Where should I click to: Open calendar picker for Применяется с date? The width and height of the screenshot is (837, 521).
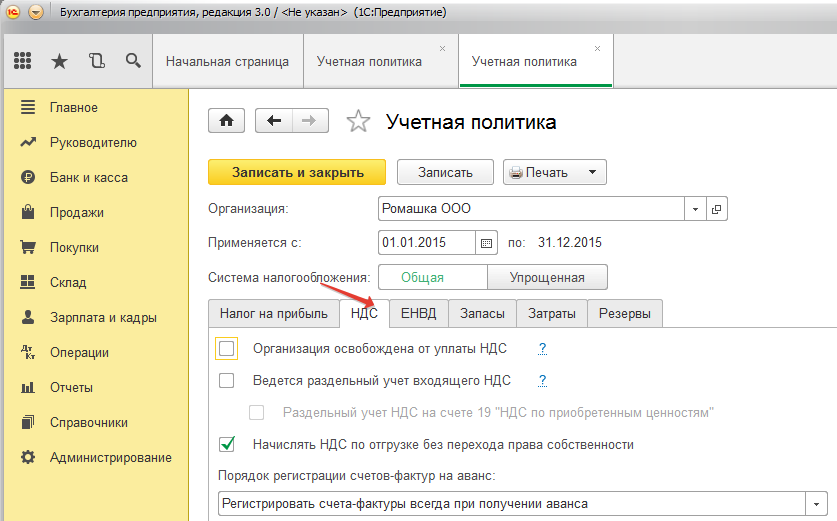point(487,243)
